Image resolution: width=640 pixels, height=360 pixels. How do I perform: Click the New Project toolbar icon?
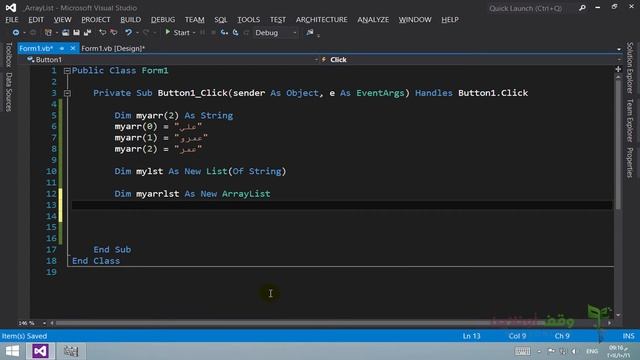point(48,33)
